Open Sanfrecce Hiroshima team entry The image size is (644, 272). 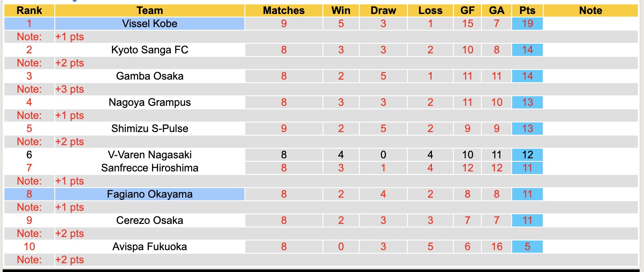[x=149, y=168]
